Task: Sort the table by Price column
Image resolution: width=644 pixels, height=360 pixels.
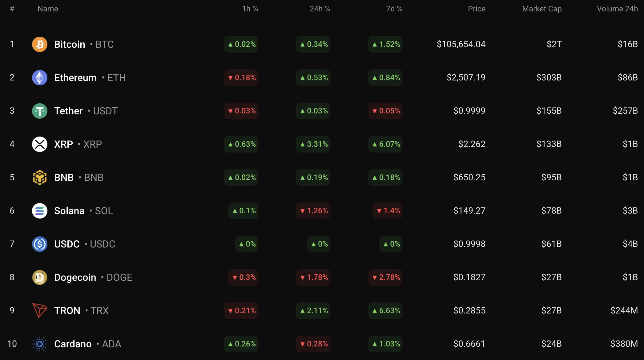Action: [476, 9]
